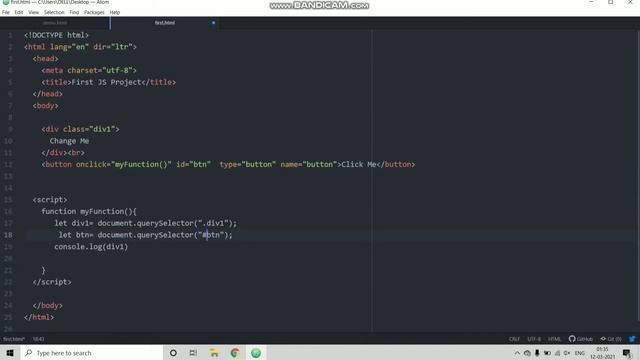Click the Change Me text in code
Screen dimensions: 640x360
pyautogui.click(x=69, y=141)
